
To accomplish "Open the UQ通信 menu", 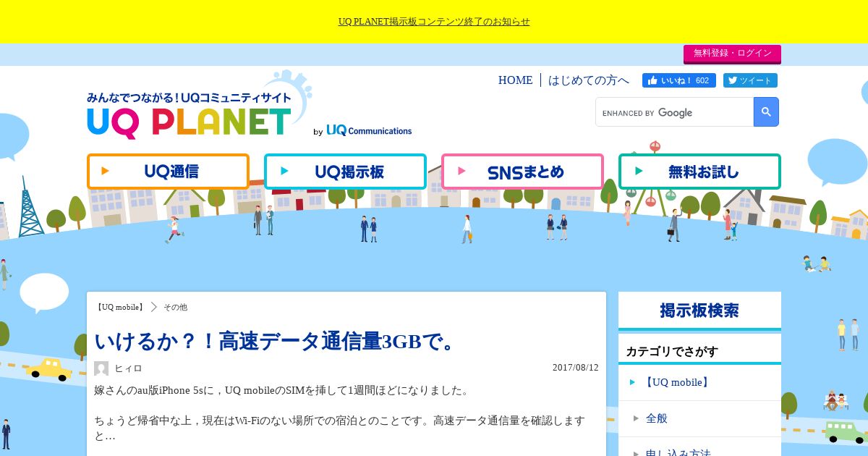I will pyautogui.click(x=168, y=172).
